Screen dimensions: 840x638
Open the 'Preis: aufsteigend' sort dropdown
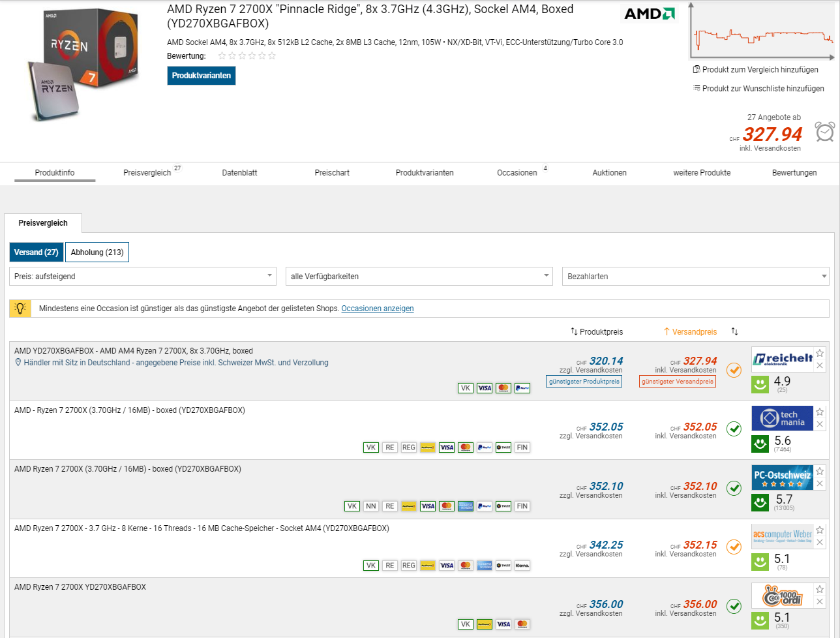tap(143, 277)
